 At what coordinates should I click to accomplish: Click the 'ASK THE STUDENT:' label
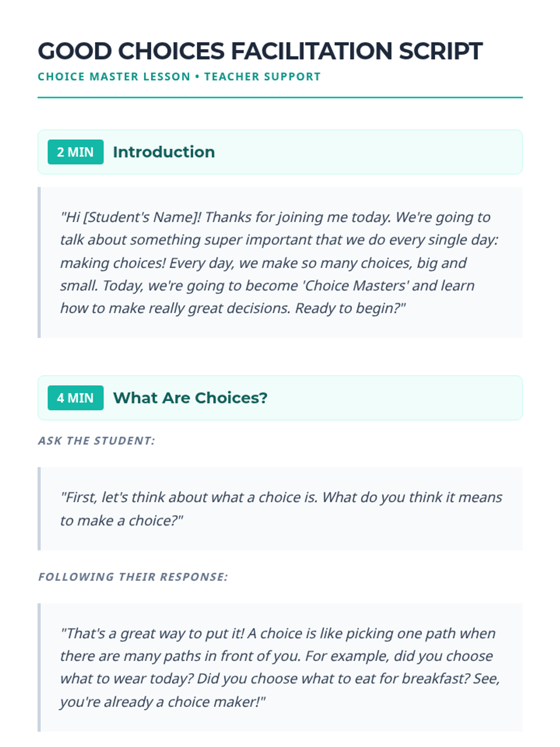pos(96,441)
